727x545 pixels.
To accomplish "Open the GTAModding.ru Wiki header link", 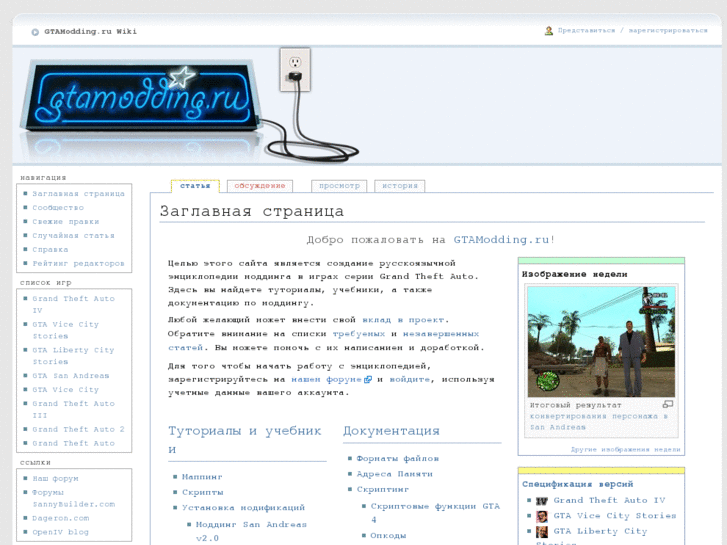I will tap(90, 32).
